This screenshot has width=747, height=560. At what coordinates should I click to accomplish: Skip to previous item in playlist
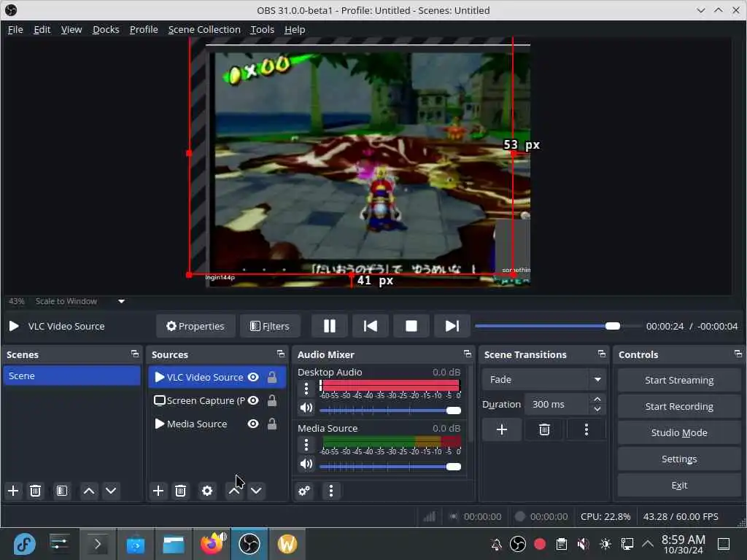(x=370, y=326)
